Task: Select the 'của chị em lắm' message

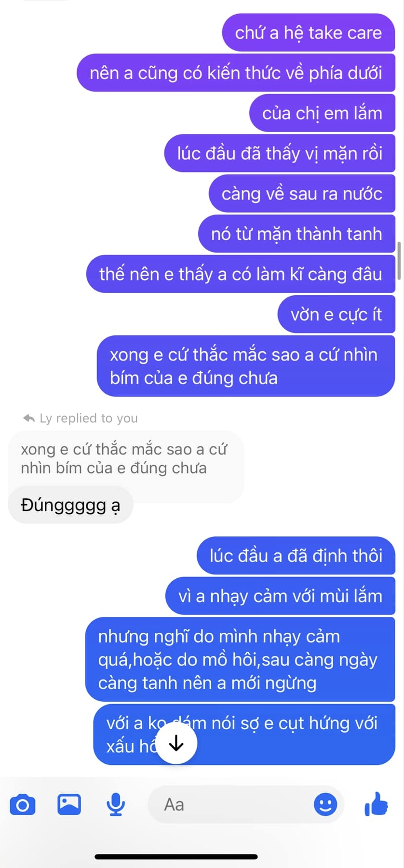Action: coord(323,113)
